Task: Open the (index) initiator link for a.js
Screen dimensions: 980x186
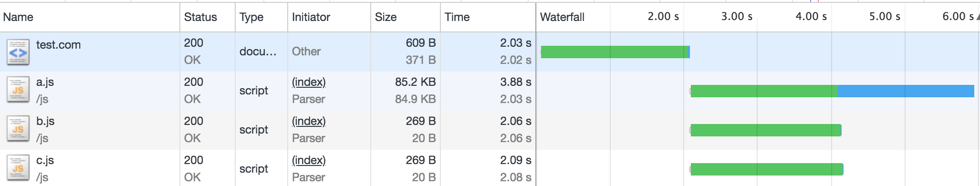Action: coord(309,82)
